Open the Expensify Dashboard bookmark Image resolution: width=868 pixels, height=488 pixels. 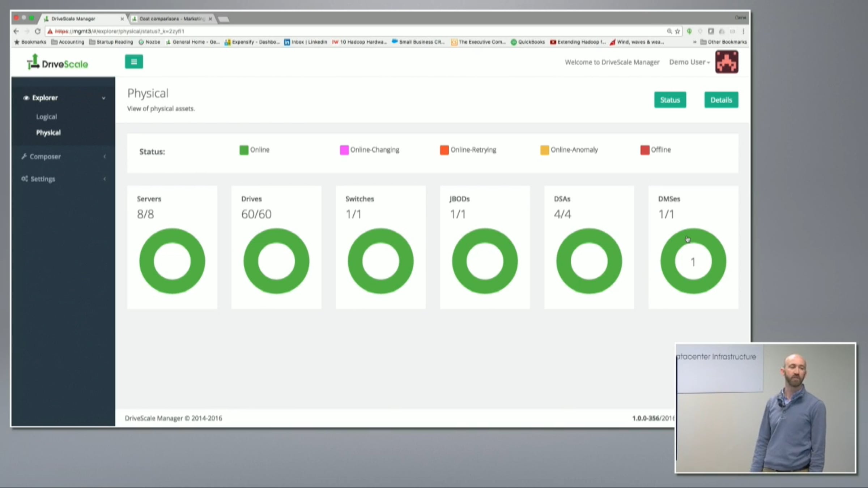(252, 42)
